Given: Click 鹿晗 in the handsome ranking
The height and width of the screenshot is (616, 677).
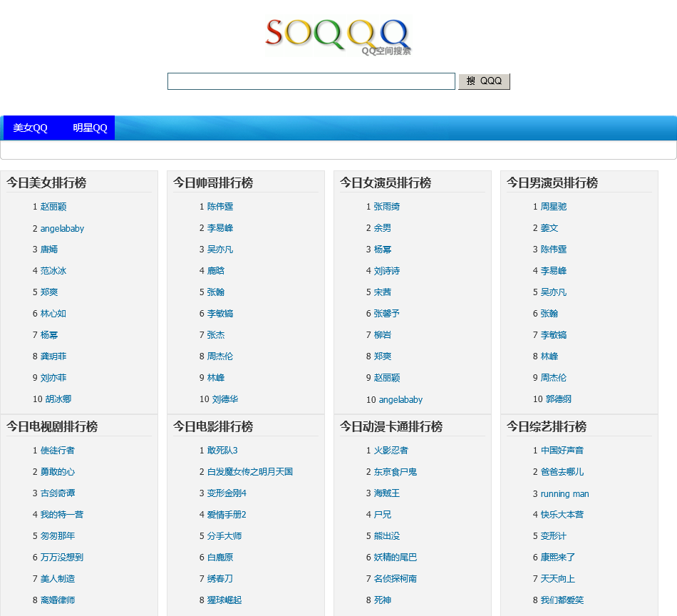Looking at the screenshot, I should pos(215,271).
